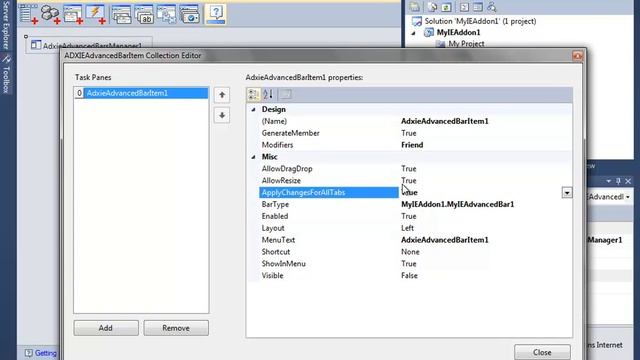The image size is (640, 360).
Task: Collapse the MyIEAddon1 project node
Action: click(413, 33)
